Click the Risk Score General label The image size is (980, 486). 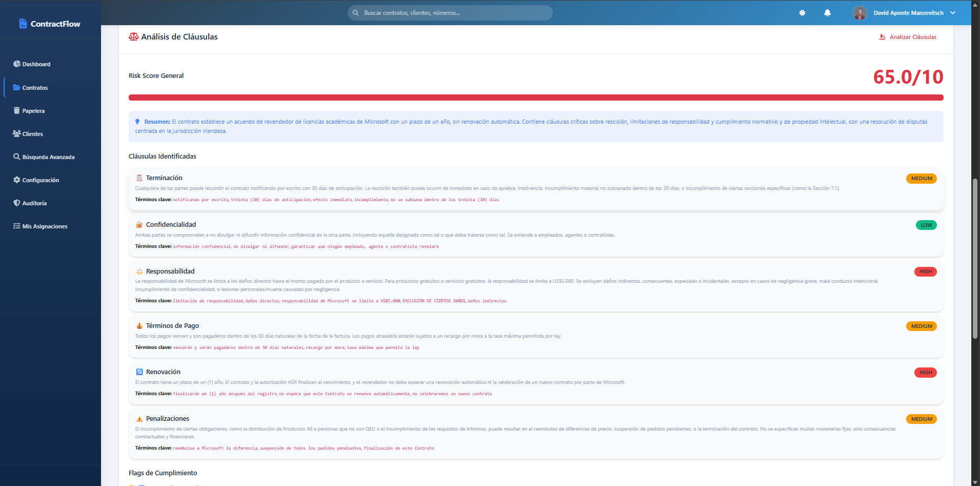156,76
